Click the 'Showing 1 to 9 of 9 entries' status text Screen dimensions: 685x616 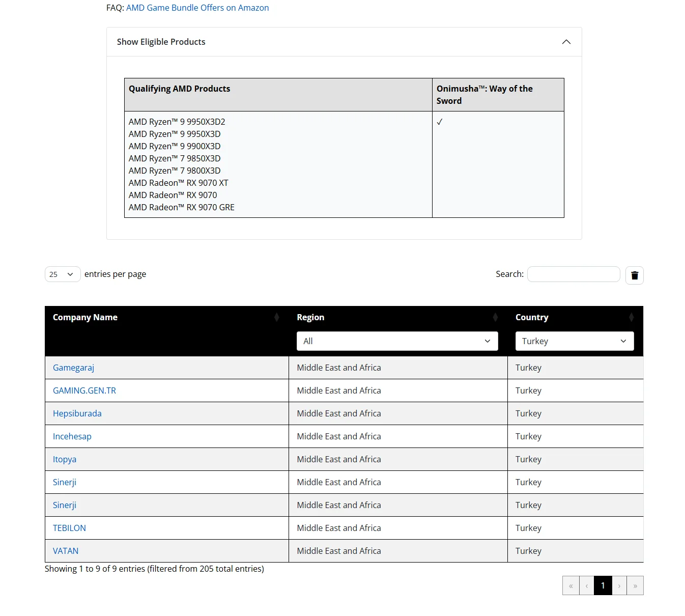coord(154,569)
